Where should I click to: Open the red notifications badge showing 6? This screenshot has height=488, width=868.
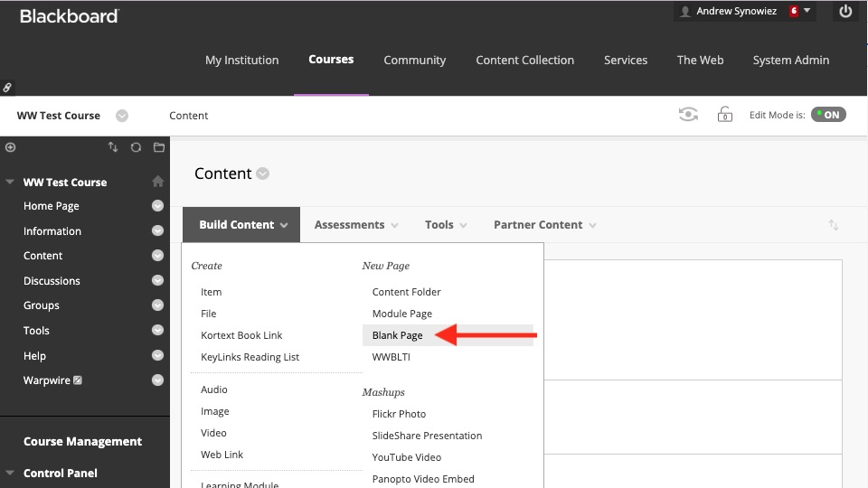(794, 11)
